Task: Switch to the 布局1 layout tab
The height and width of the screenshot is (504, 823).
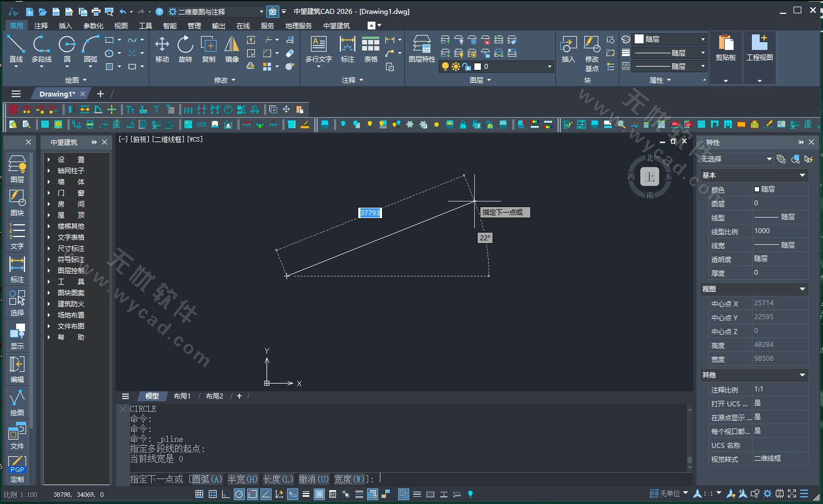Action: click(x=182, y=396)
